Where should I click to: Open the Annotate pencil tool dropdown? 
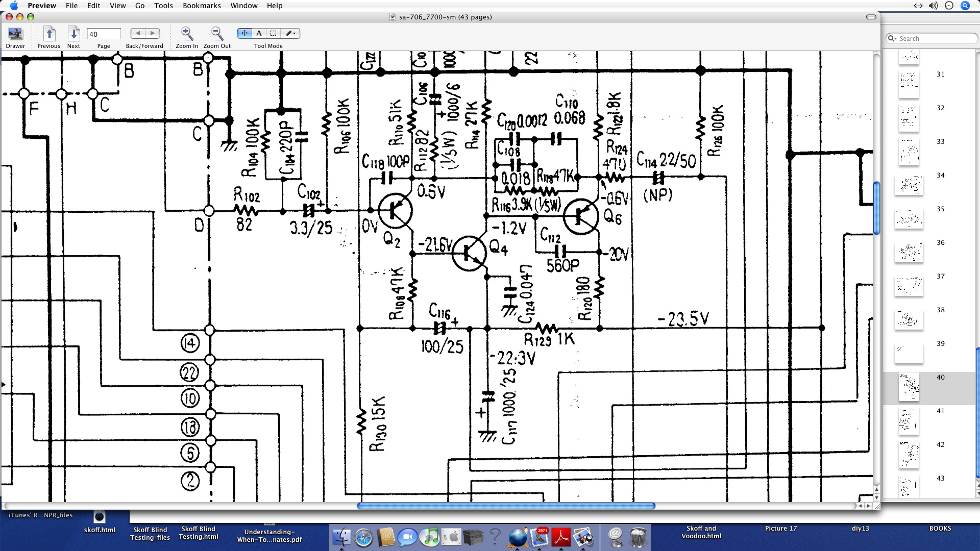(290, 33)
